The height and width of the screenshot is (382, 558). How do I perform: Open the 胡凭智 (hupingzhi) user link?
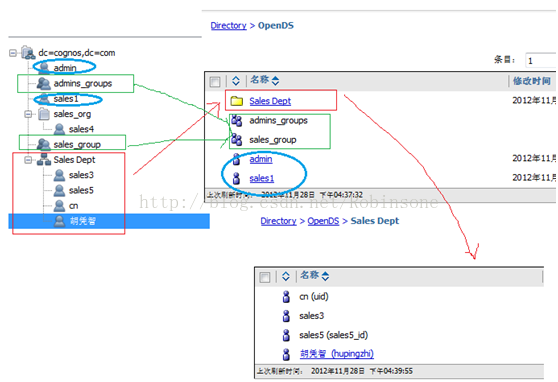[x=337, y=354]
